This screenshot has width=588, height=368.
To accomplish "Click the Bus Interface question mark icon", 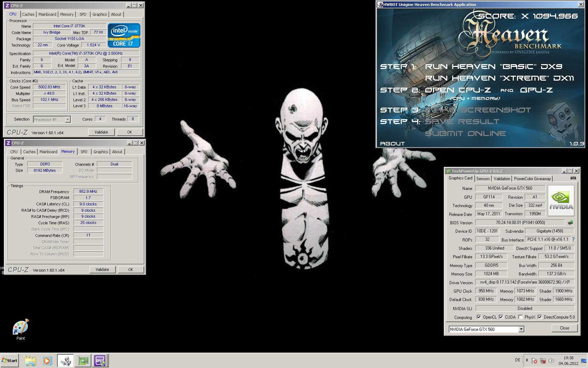I will 573,239.
